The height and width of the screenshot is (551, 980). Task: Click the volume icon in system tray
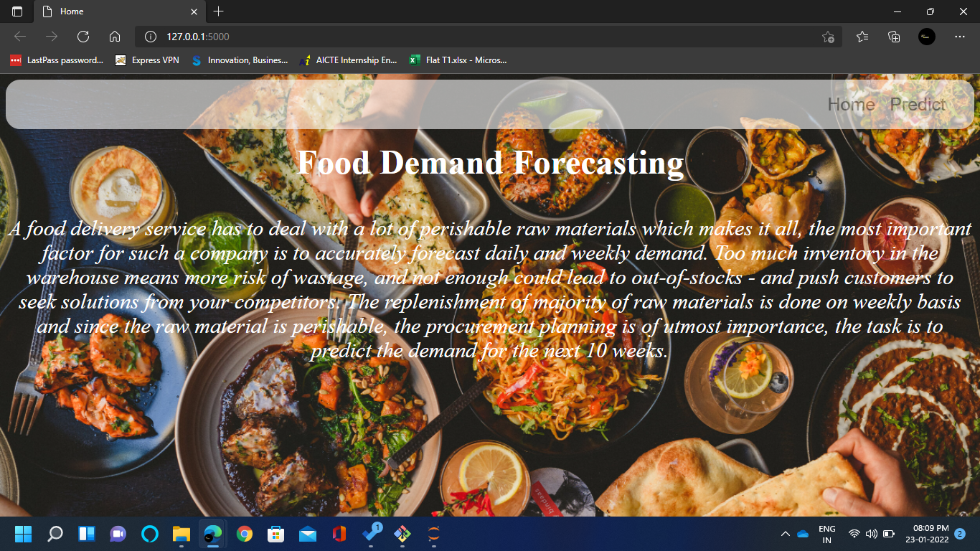coord(871,534)
